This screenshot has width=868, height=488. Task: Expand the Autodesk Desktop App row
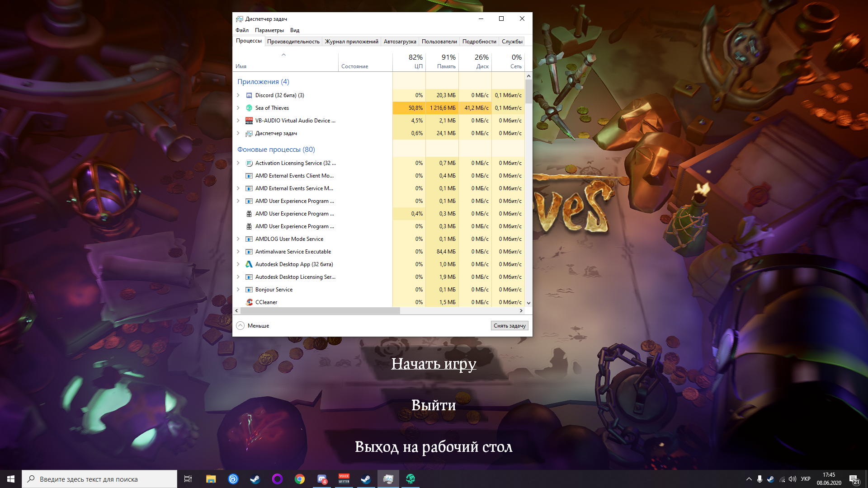pyautogui.click(x=238, y=264)
